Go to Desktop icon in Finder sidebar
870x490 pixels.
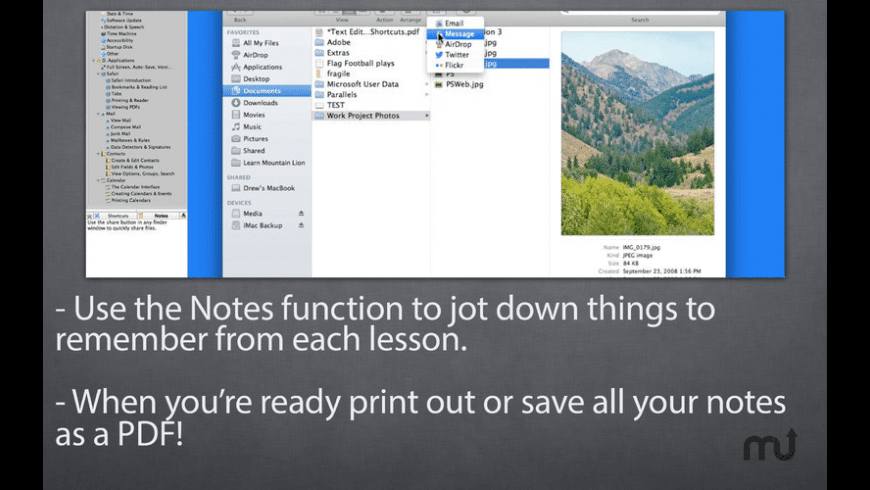point(236,79)
